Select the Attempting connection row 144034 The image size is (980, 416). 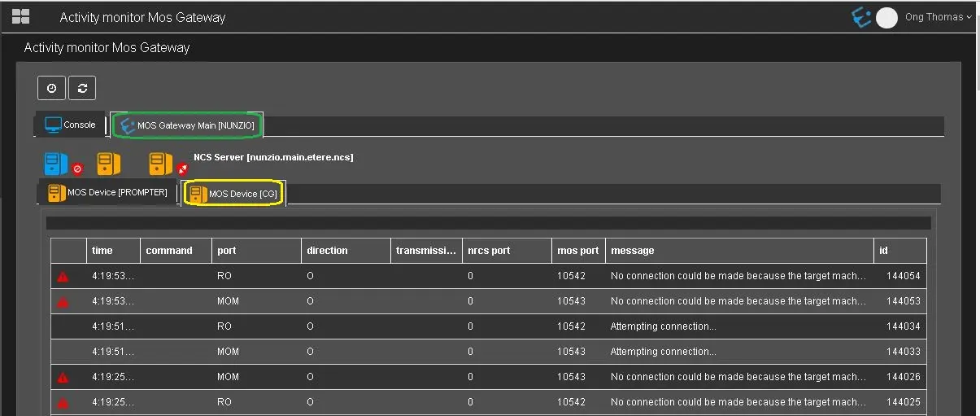coord(488,326)
